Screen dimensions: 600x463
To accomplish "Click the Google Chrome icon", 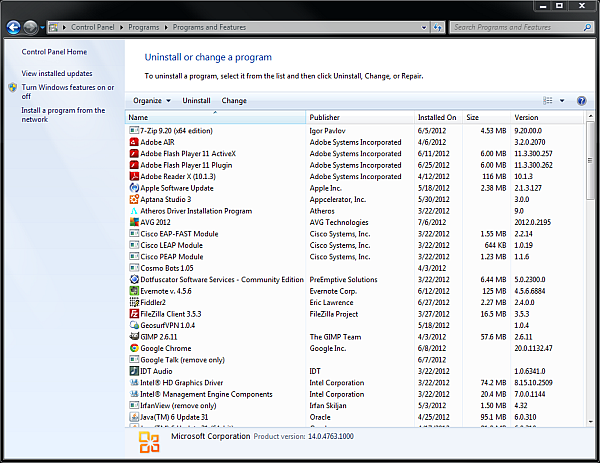I will pos(134,348).
